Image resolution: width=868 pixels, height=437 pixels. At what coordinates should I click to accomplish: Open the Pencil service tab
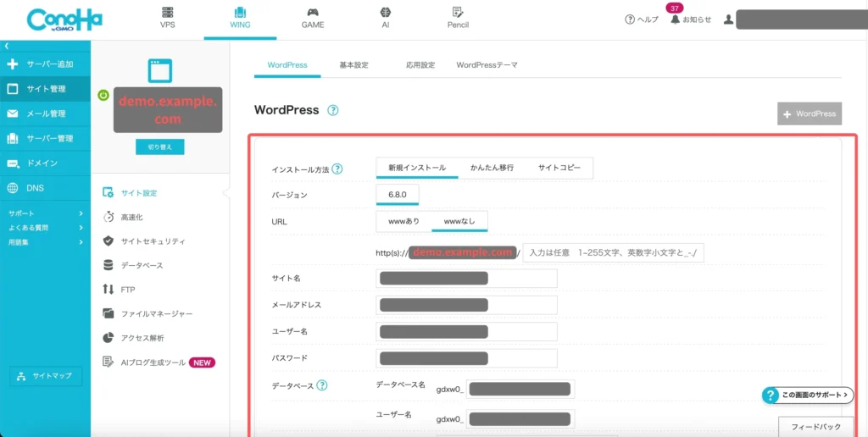(x=458, y=18)
